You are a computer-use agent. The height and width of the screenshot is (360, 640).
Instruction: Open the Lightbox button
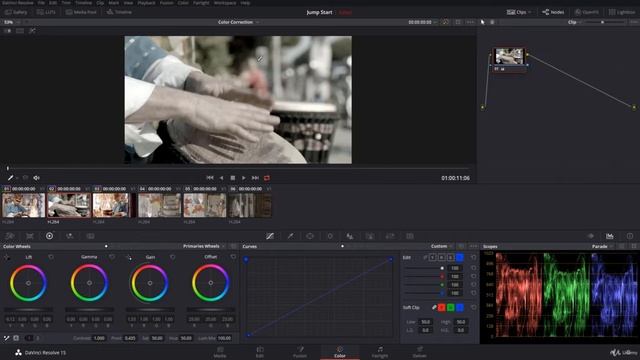[622, 12]
